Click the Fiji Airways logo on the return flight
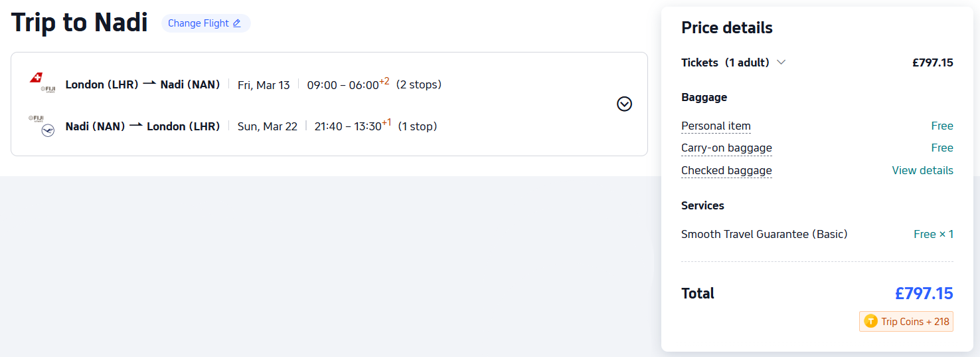 (x=36, y=118)
